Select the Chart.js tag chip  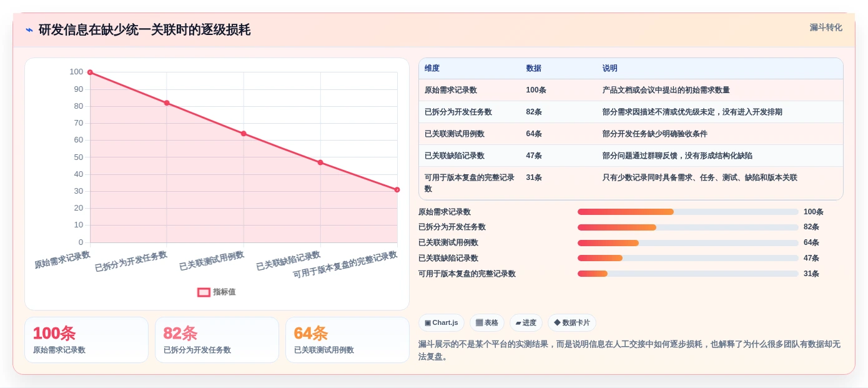[441, 323]
